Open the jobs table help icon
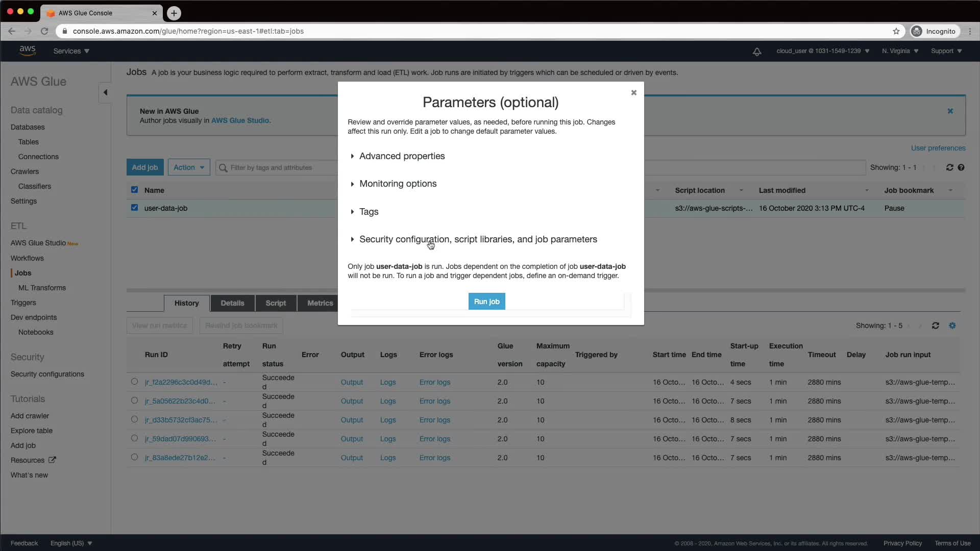The width and height of the screenshot is (980, 551). (x=961, y=167)
